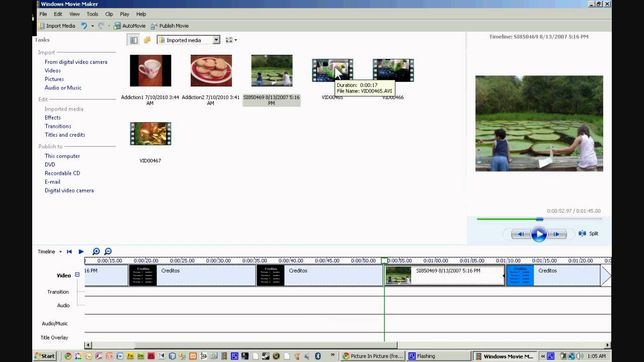644x362 pixels.
Task: Switch to Picture In Picture Chrome taskbar window
Action: (373, 356)
